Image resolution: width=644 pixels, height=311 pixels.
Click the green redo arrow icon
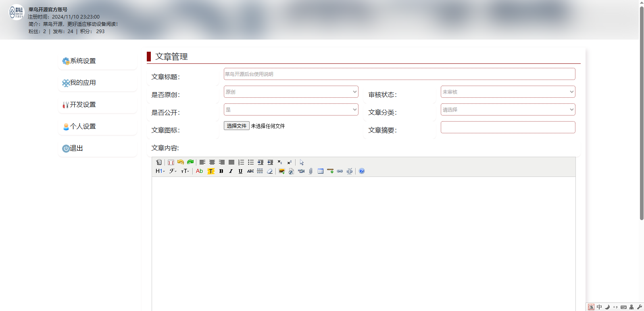point(190,162)
